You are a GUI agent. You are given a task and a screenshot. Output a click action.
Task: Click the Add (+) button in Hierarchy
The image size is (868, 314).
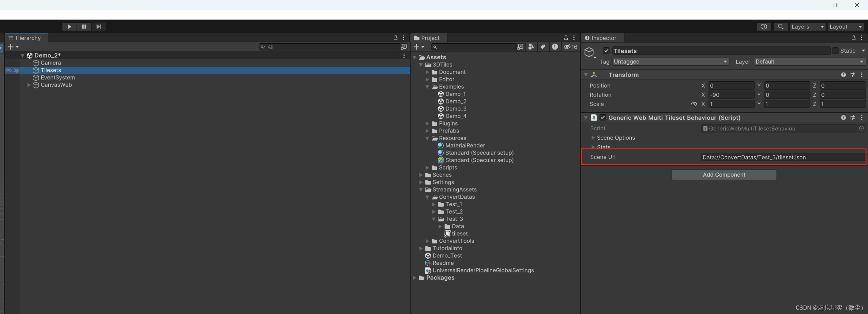[10, 47]
